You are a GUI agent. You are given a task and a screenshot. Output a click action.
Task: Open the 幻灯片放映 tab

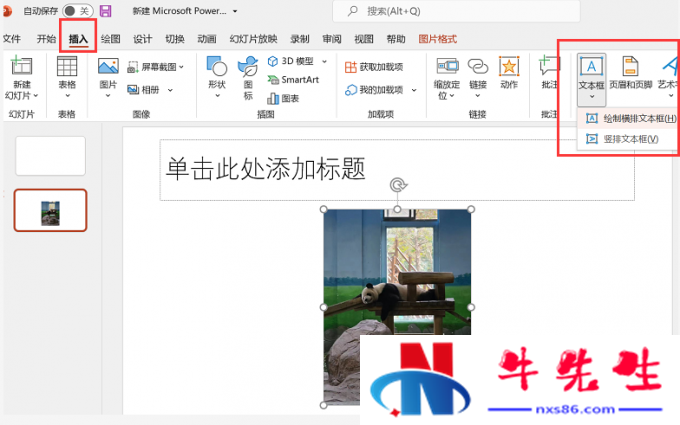click(254, 39)
